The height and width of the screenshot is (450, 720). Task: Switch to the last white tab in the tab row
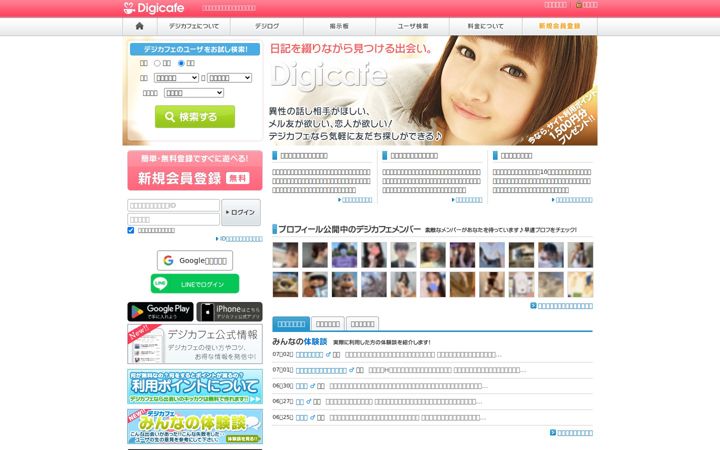coord(362,324)
